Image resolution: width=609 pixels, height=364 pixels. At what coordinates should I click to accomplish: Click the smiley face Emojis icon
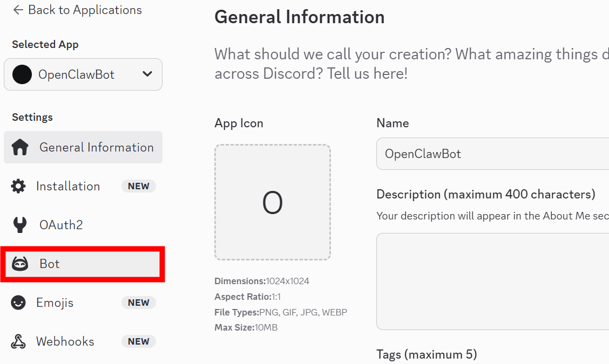[x=18, y=303]
